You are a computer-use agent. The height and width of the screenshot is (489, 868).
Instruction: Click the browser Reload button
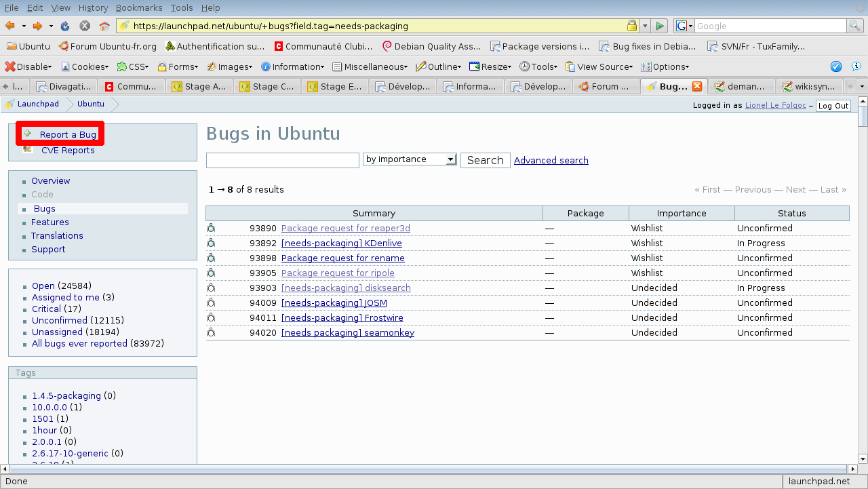(x=65, y=26)
